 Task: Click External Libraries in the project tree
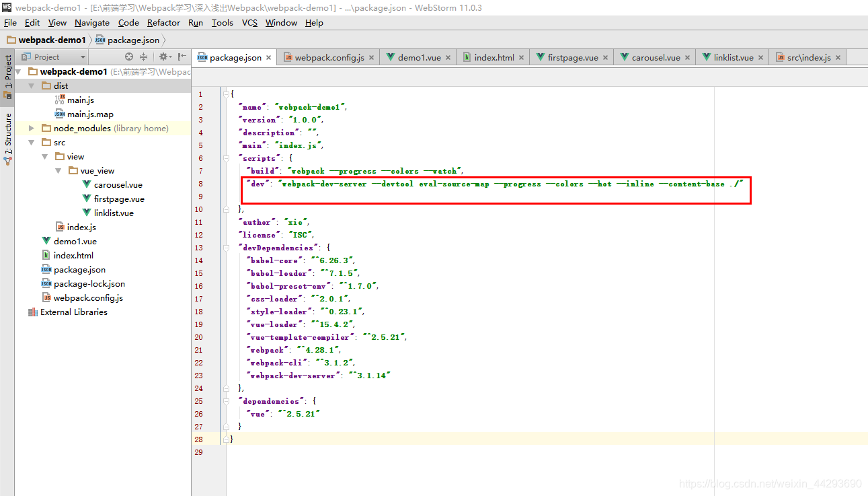74,312
